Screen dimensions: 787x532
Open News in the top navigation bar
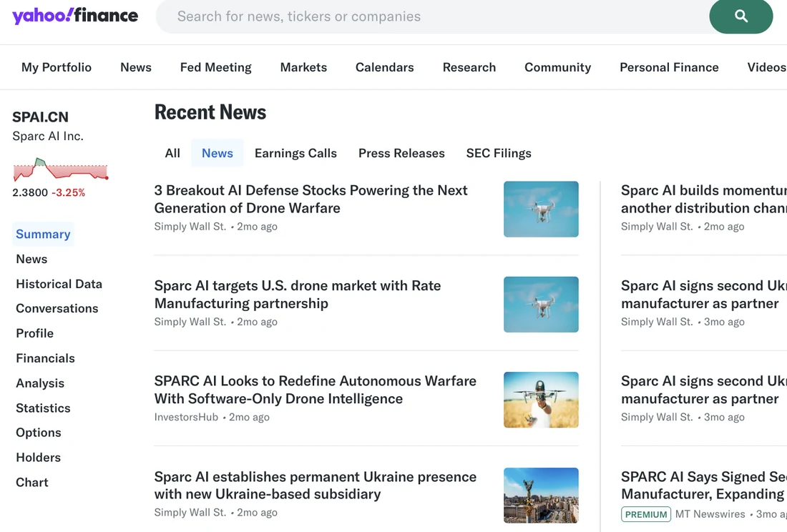[x=135, y=67]
